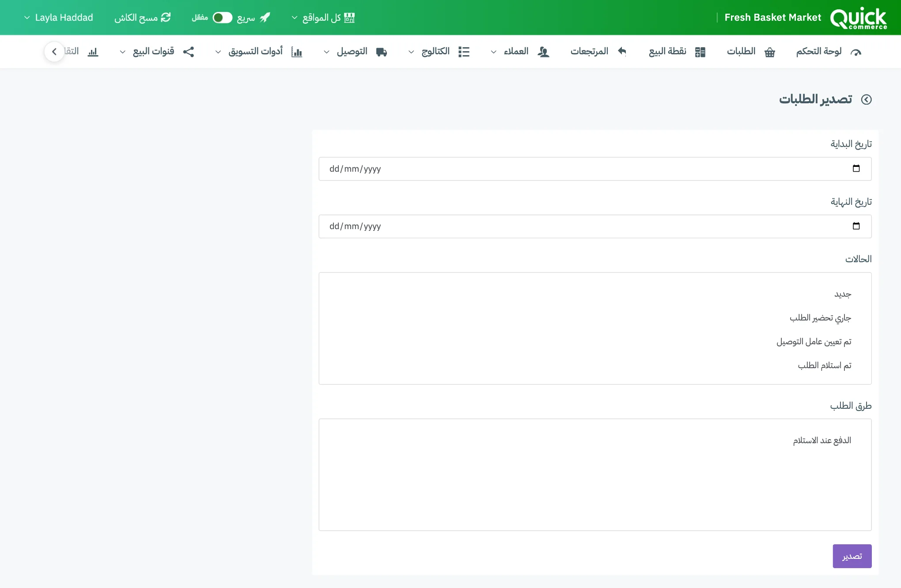901x588 pixels.
Task: Open the كل المواقع locations dropdown
Action: tap(323, 18)
